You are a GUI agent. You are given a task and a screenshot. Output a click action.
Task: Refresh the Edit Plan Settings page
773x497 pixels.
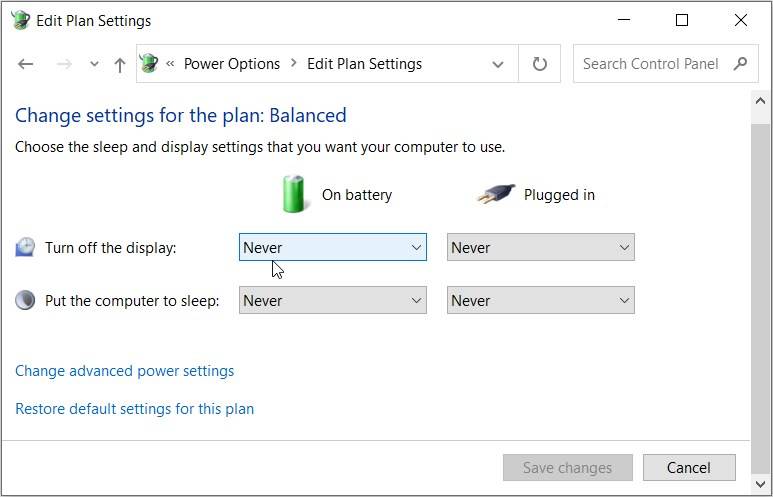click(x=539, y=64)
